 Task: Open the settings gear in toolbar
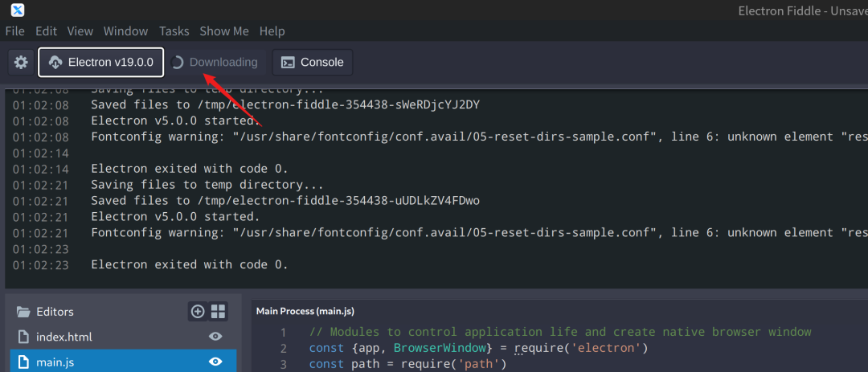click(21, 63)
